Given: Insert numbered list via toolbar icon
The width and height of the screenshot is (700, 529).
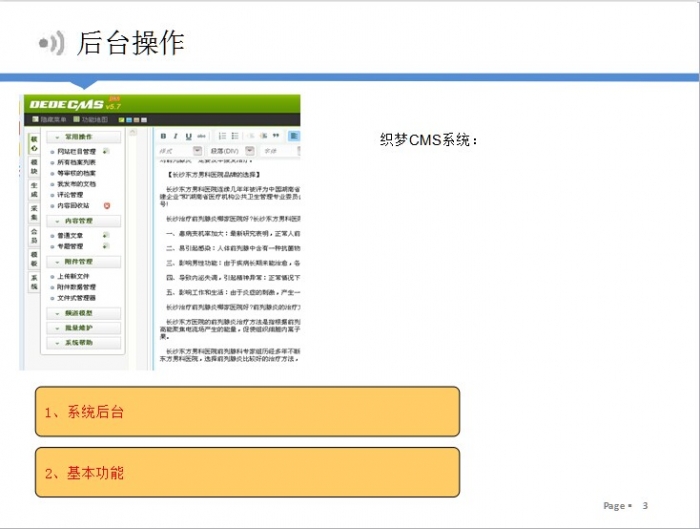Looking at the screenshot, I should click(x=221, y=136).
